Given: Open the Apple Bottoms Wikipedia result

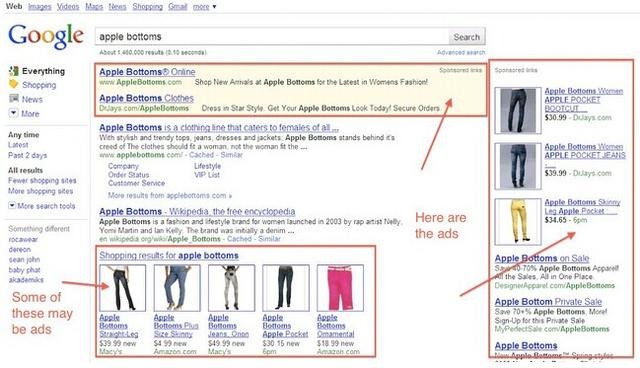Looking at the screenshot, I should click(x=197, y=211).
